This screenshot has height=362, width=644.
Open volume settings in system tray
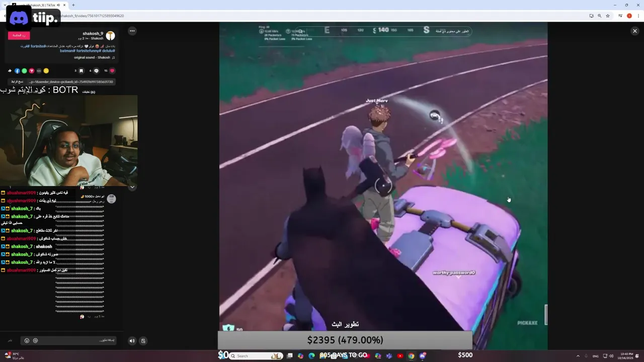click(x=612, y=356)
